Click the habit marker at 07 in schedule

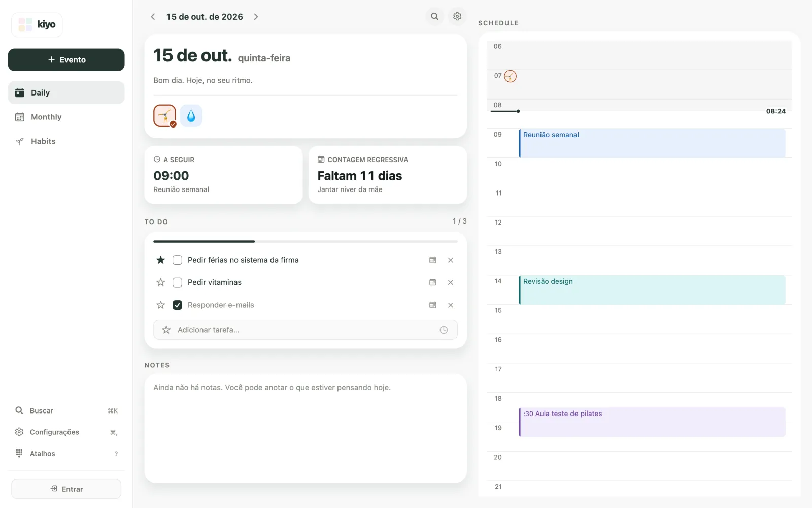[510, 76]
